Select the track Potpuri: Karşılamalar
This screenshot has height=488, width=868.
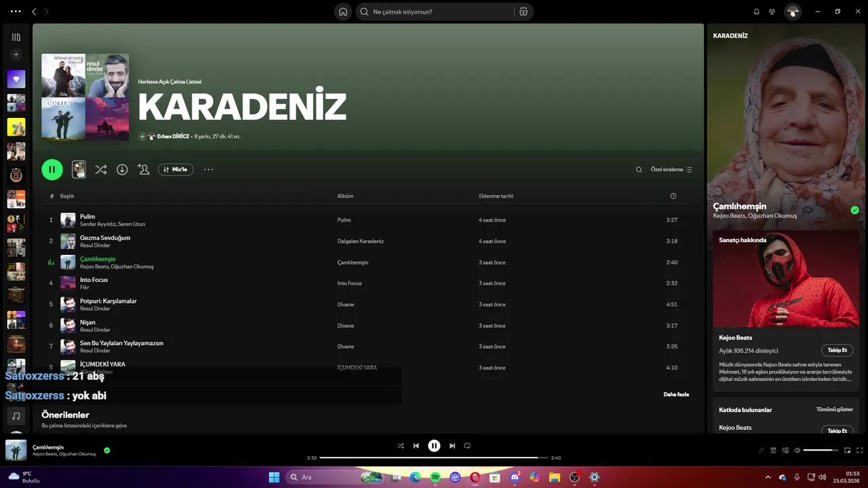(108, 301)
